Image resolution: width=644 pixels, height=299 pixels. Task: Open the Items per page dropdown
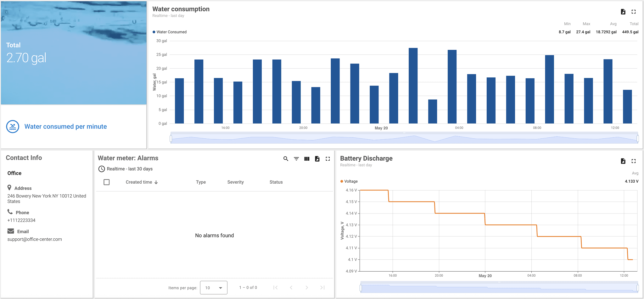pos(214,287)
